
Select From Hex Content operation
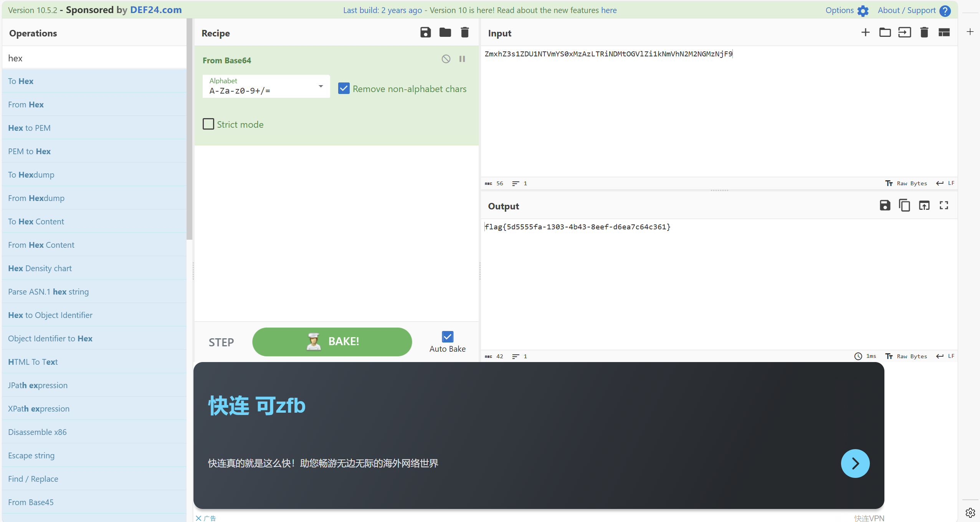[94, 245]
